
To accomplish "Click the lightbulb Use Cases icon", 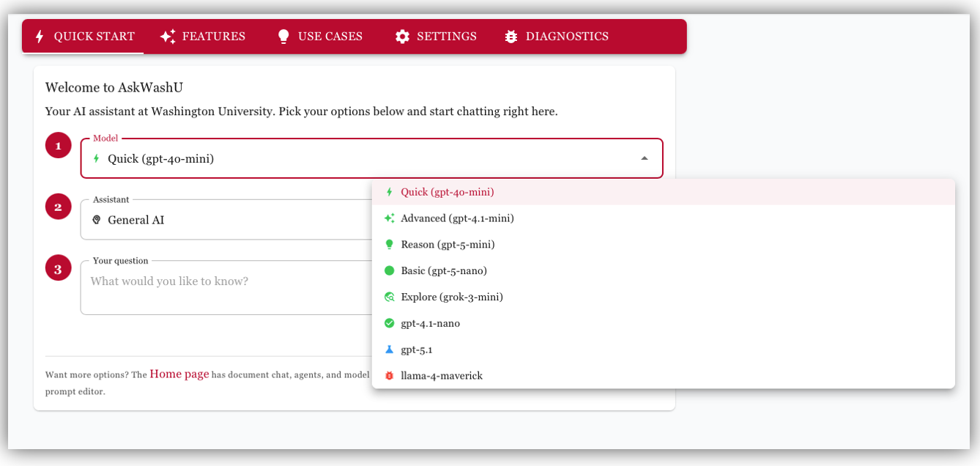I will pyautogui.click(x=283, y=37).
